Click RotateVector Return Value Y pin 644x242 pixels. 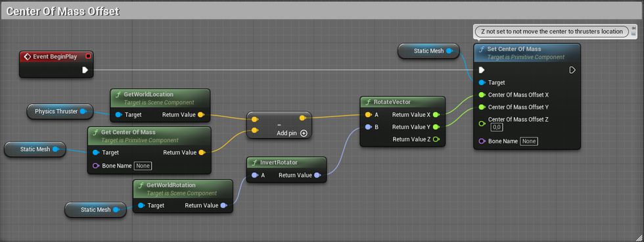tap(436, 127)
